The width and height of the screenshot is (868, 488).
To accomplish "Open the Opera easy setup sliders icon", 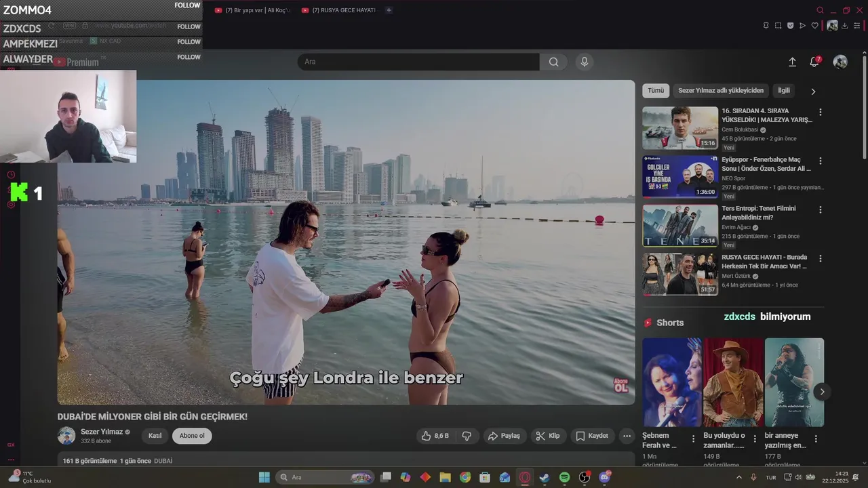I will tap(857, 26).
